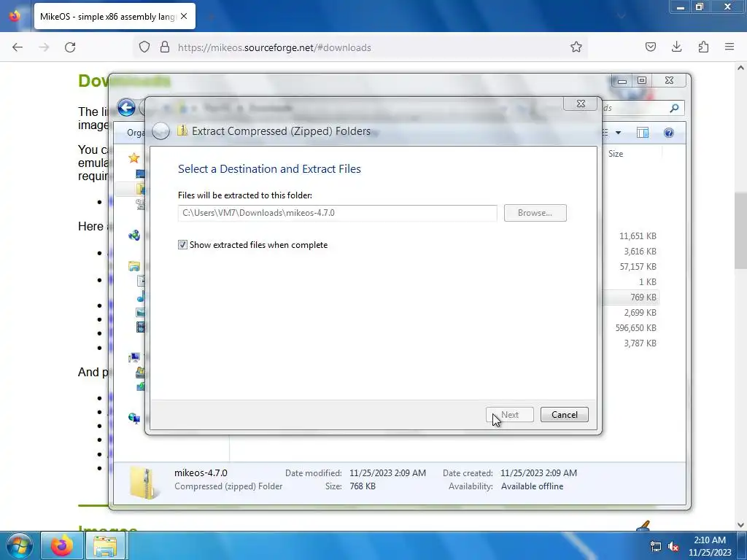Screen dimensions: 747x560
Task: Click the Browse button
Action: coord(535,213)
